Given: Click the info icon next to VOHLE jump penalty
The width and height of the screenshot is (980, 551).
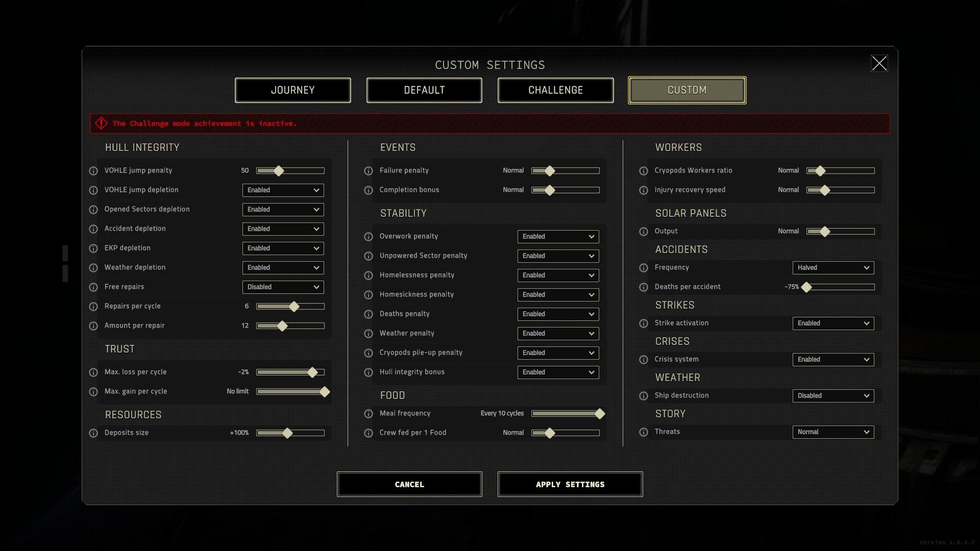Looking at the screenshot, I should (x=93, y=169).
